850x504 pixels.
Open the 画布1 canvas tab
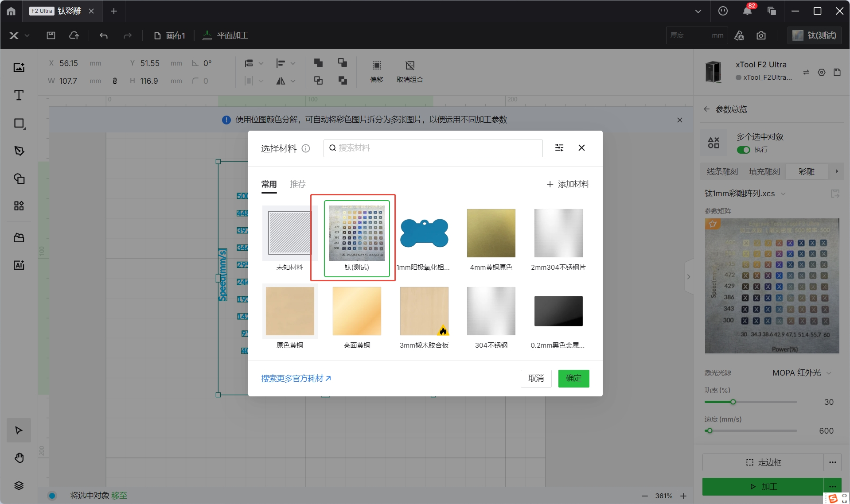(169, 35)
